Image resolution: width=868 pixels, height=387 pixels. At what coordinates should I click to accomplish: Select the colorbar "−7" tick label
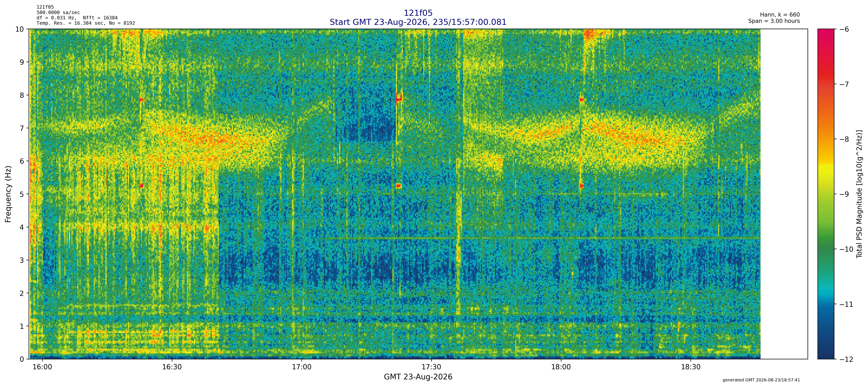coord(844,84)
